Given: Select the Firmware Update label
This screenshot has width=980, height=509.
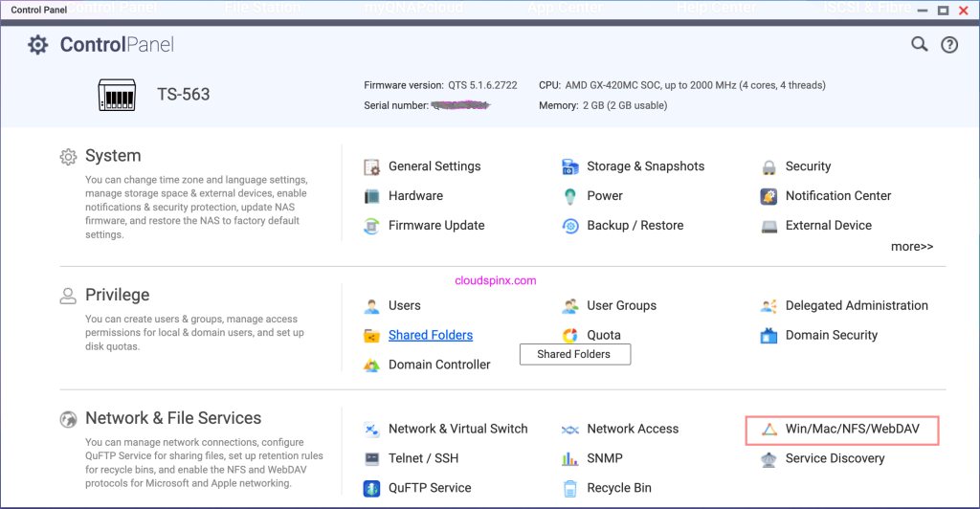Looking at the screenshot, I should pyautogui.click(x=436, y=226).
